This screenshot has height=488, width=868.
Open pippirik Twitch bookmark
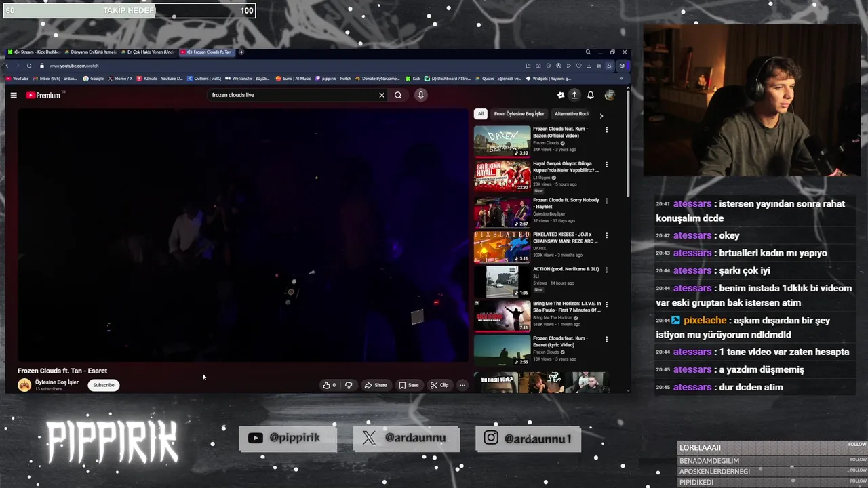(333, 79)
